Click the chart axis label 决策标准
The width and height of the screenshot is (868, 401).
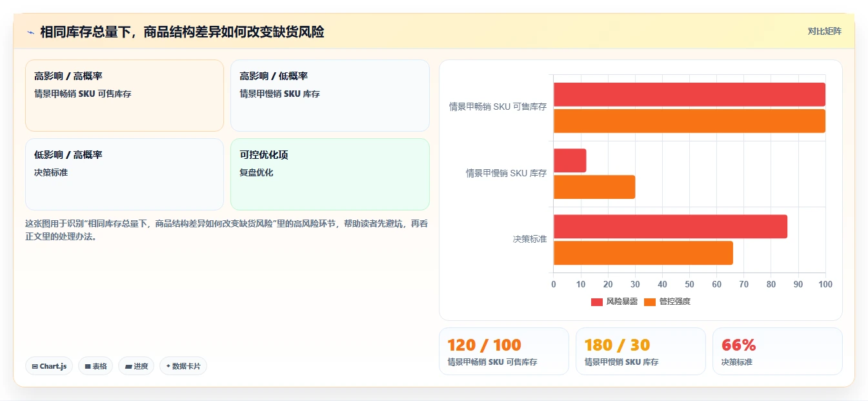530,239
